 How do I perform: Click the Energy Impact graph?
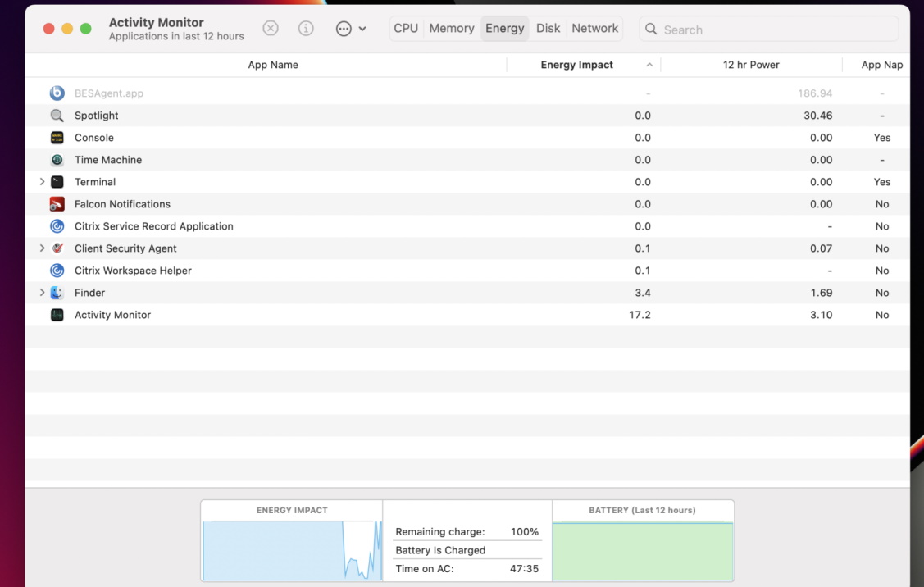pyautogui.click(x=292, y=550)
